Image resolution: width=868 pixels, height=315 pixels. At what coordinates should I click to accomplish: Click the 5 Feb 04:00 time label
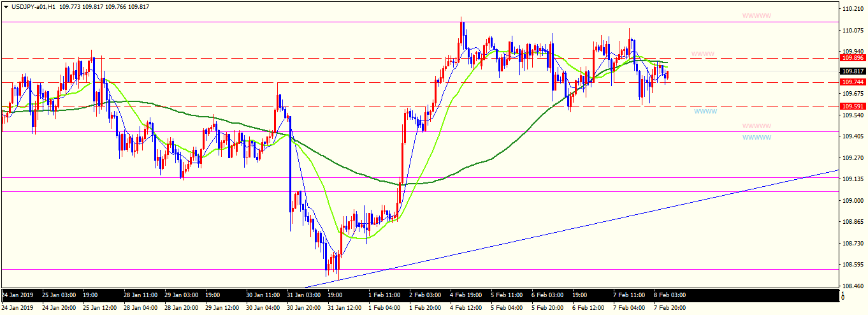507,307
